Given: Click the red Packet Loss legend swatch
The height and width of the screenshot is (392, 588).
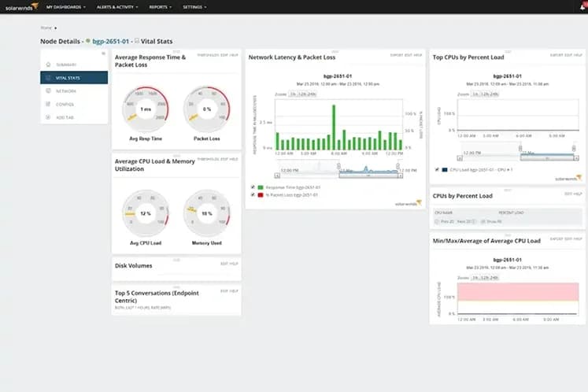Looking at the screenshot, I should click(261, 195).
